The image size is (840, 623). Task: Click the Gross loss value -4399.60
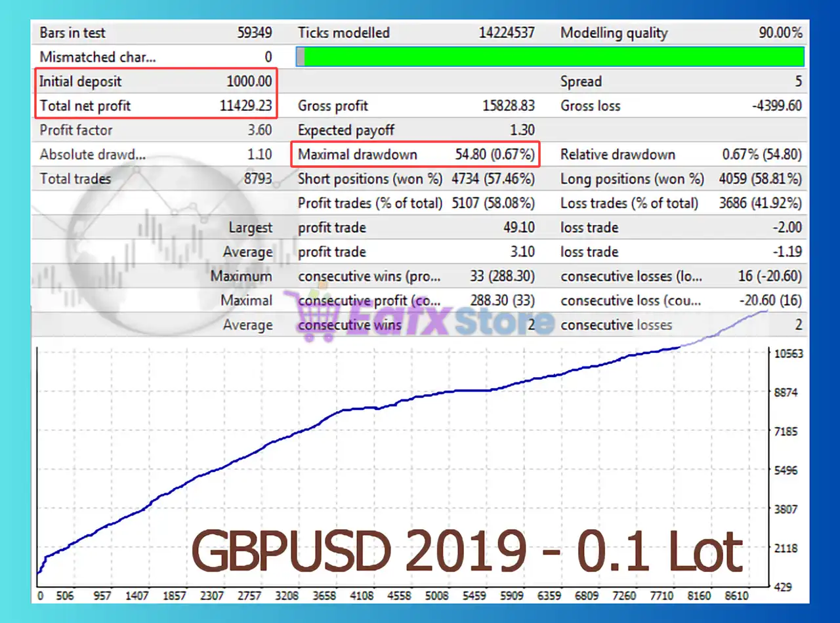[x=776, y=106]
